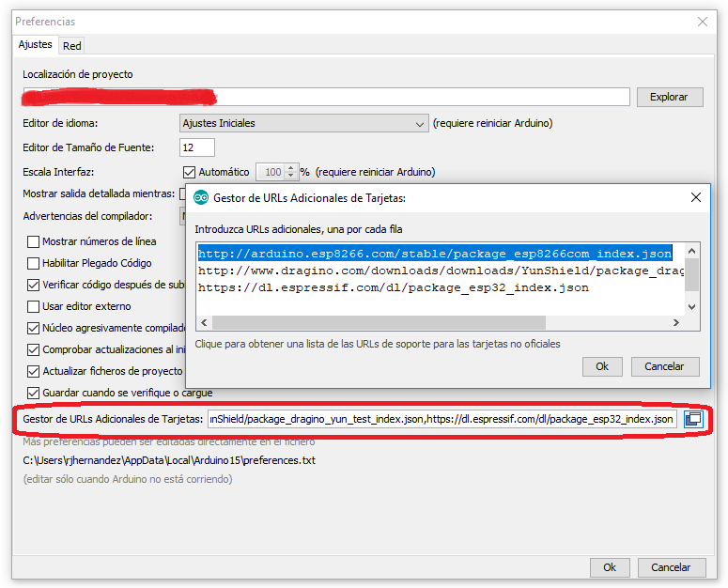Click Explorar to browse project location
The height and width of the screenshot is (588, 728).
coord(670,97)
